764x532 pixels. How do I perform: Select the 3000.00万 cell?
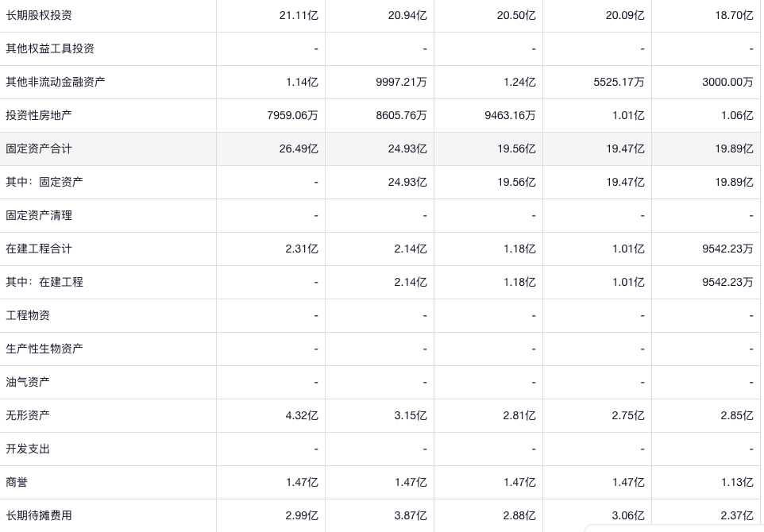click(727, 82)
